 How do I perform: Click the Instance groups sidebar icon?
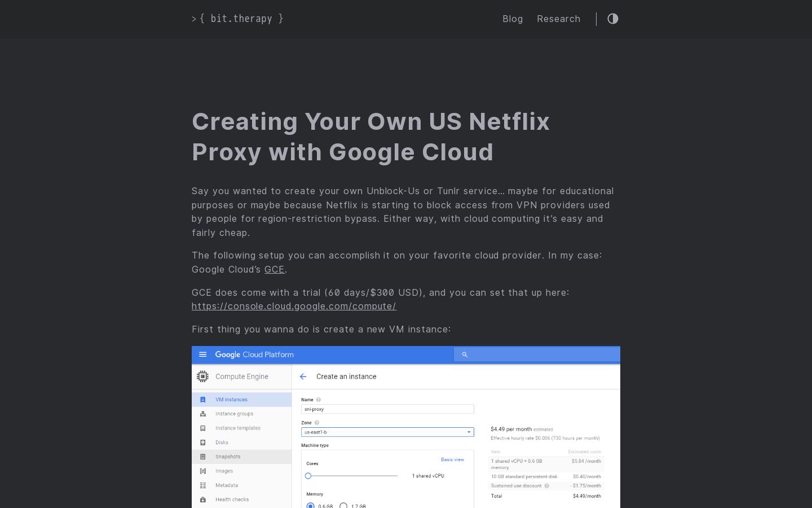pos(203,414)
